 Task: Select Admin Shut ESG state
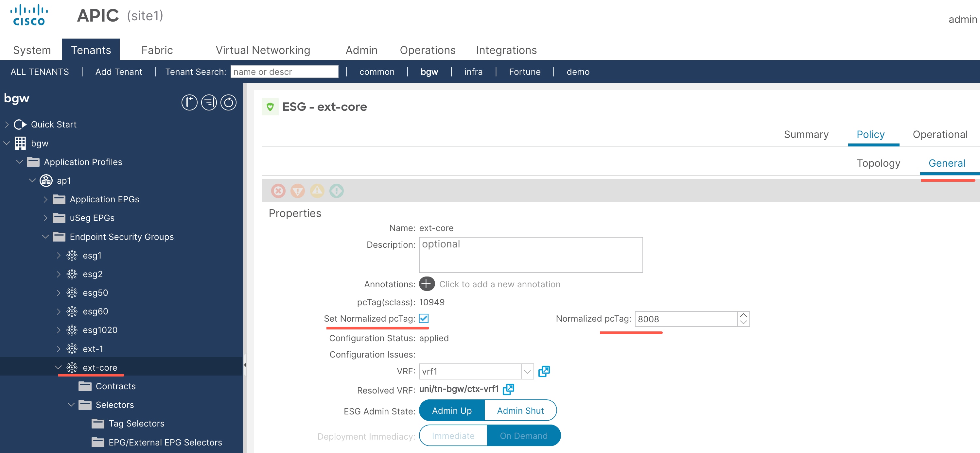tap(520, 411)
